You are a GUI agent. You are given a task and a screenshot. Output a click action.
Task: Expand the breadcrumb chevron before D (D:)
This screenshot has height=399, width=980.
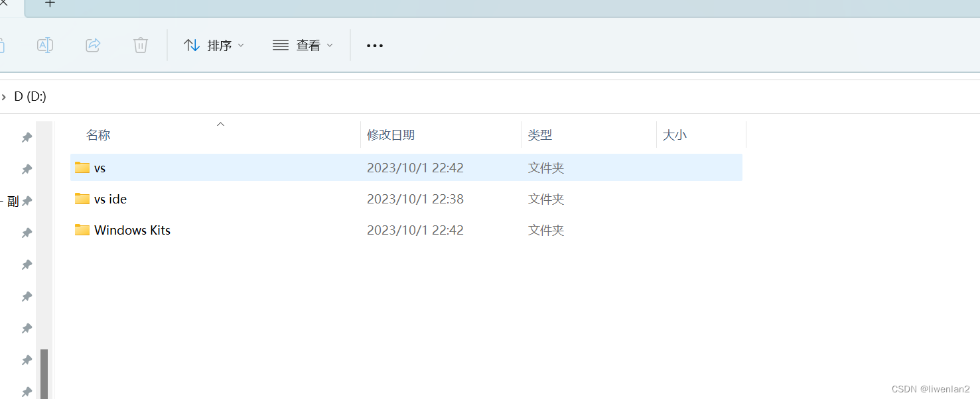click(5, 96)
